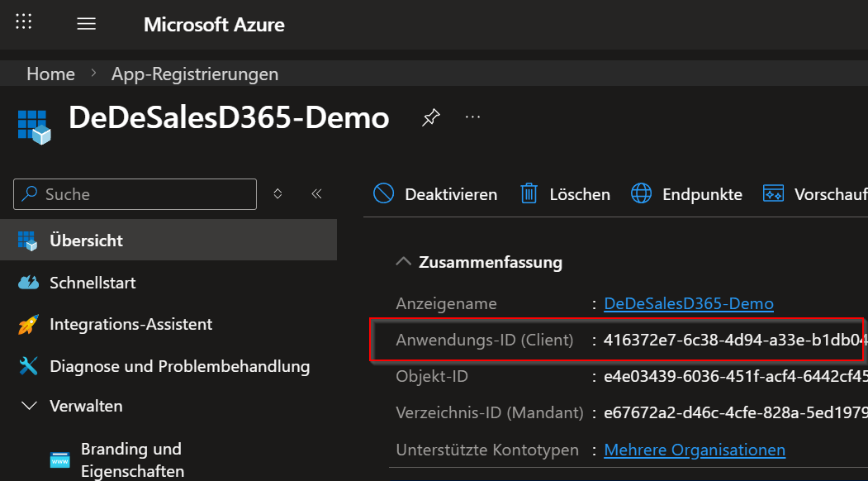Select the Anwendungs-ID (Client) value
This screenshot has height=481, width=868.
(x=735, y=340)
